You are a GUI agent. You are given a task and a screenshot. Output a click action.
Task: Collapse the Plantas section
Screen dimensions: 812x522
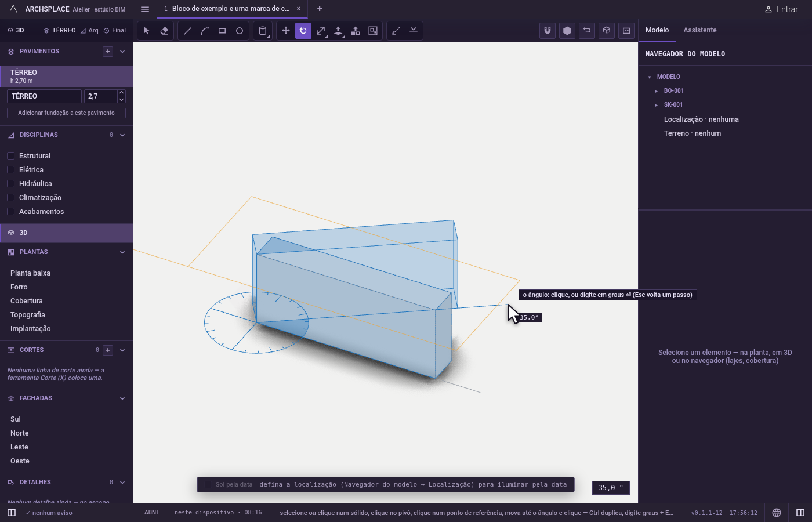(122, 252)
